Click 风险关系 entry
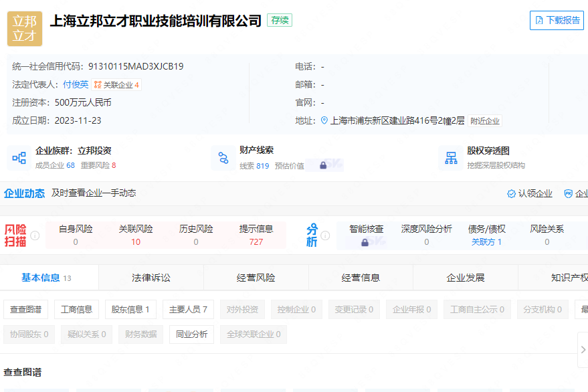This screenshot has height=392, width=588. 547,235
